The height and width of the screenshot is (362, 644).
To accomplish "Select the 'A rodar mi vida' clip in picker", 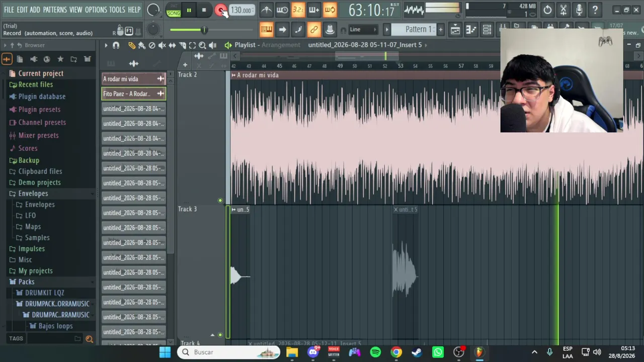I will [x=133, y=79].
